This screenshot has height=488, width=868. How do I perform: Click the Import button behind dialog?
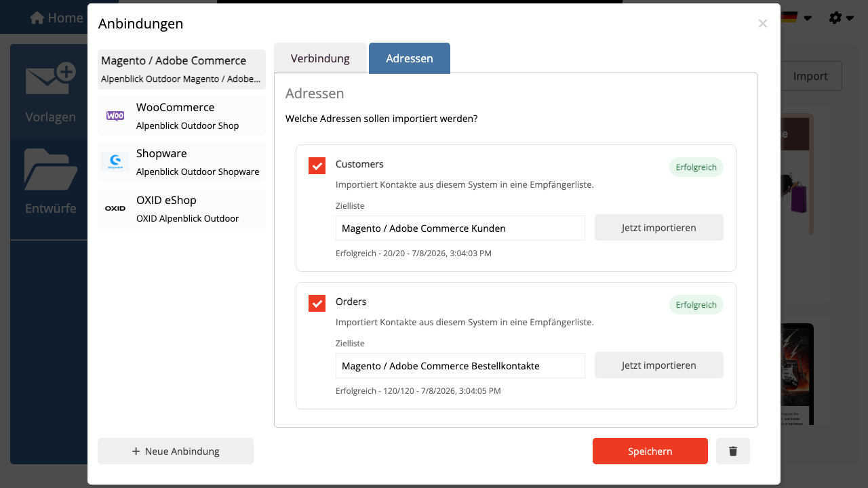tap(811, 76)
